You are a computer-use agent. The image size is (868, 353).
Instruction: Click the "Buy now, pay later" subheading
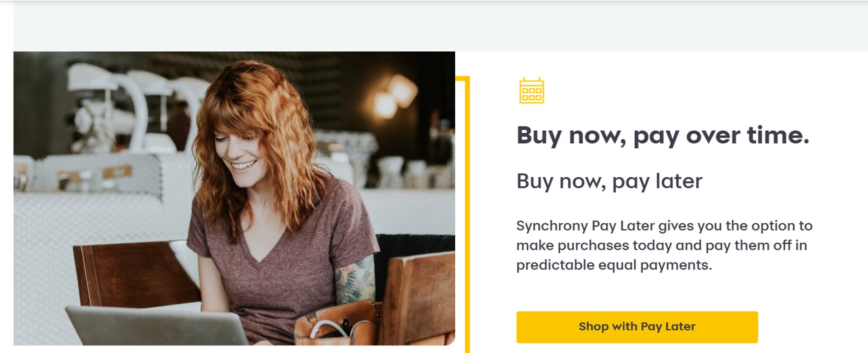tap(609, 182)
